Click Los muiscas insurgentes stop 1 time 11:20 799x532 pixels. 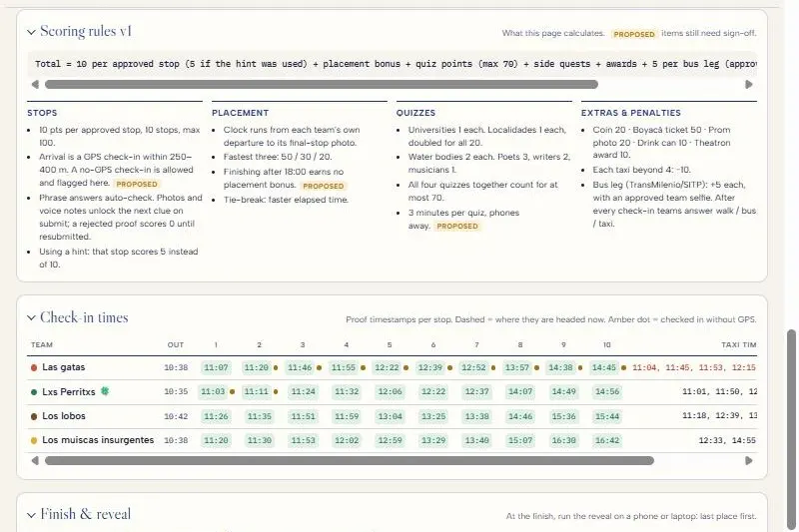216,440
